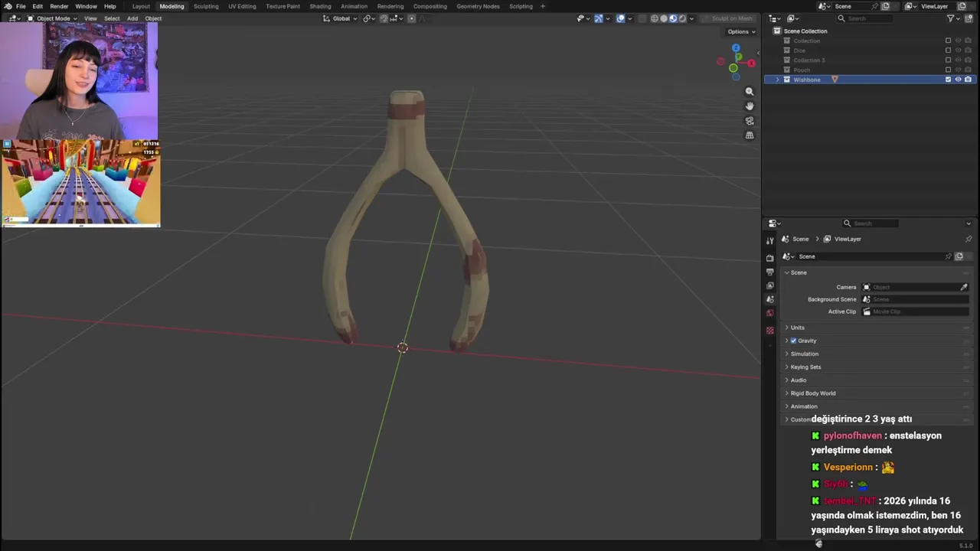Viewport: 980px width, 551px height.
Task: Expand the Rigid Body World panel
Action: pos(875,393)
